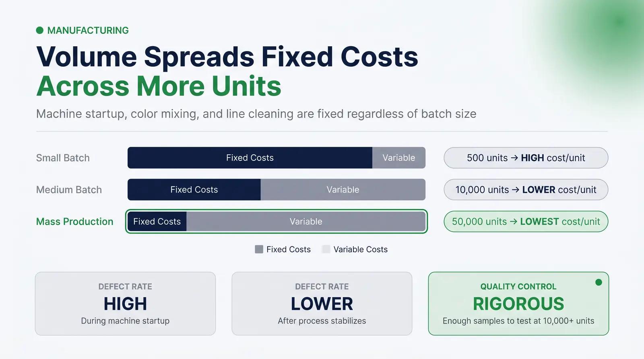Screen dimensions: 644x359
Task: Click the Mass Production Fixed Costs segment
Action: (157, 222)
